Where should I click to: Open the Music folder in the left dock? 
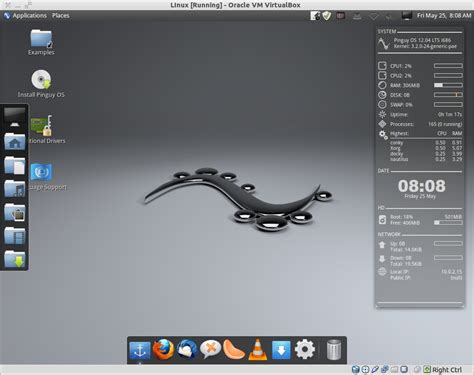pos(14,189)
